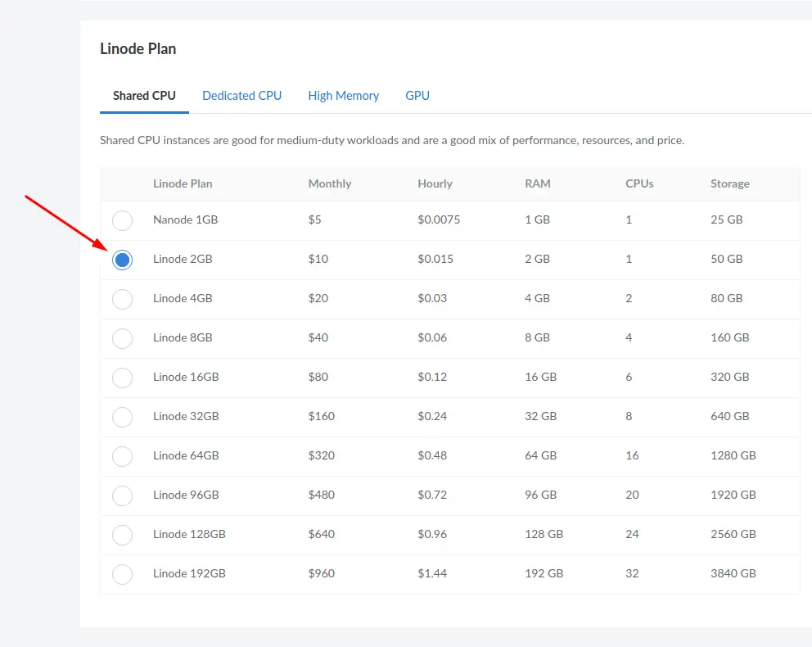Click the Linode 16GB plan name
This screenshot has width=812, height=647.
point(186,377)
